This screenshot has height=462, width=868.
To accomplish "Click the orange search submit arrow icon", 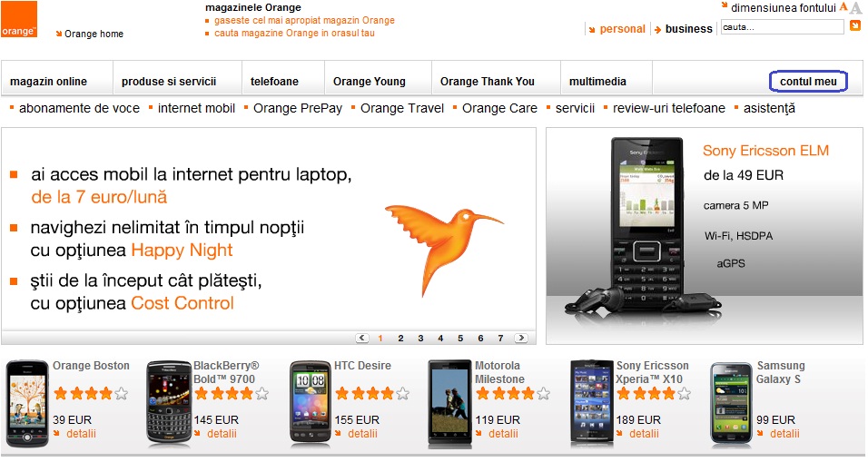I will pos(855,25).
